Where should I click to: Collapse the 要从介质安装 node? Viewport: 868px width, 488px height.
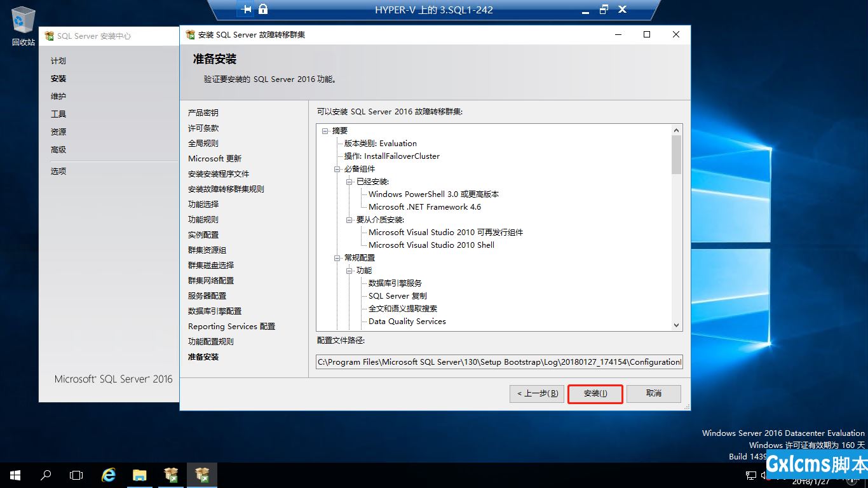[x=349, y=220]
